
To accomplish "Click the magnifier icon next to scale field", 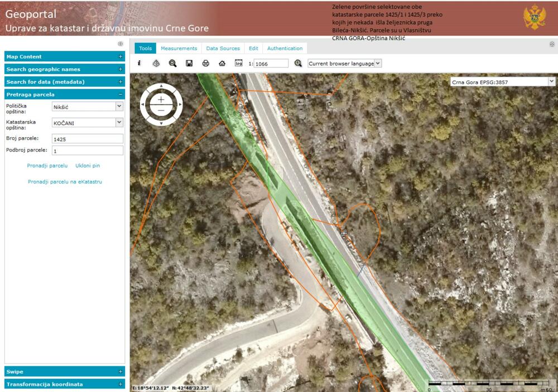I will click(x=298, y=64).
